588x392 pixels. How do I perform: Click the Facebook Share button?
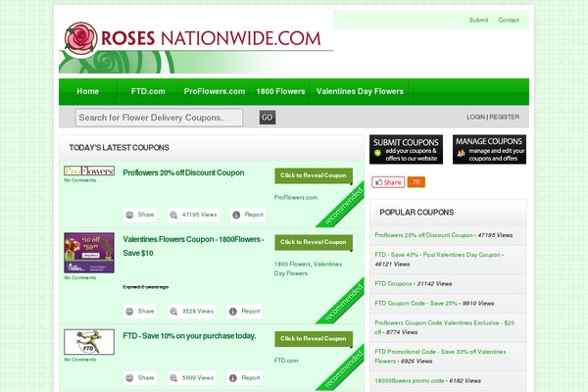388,182
